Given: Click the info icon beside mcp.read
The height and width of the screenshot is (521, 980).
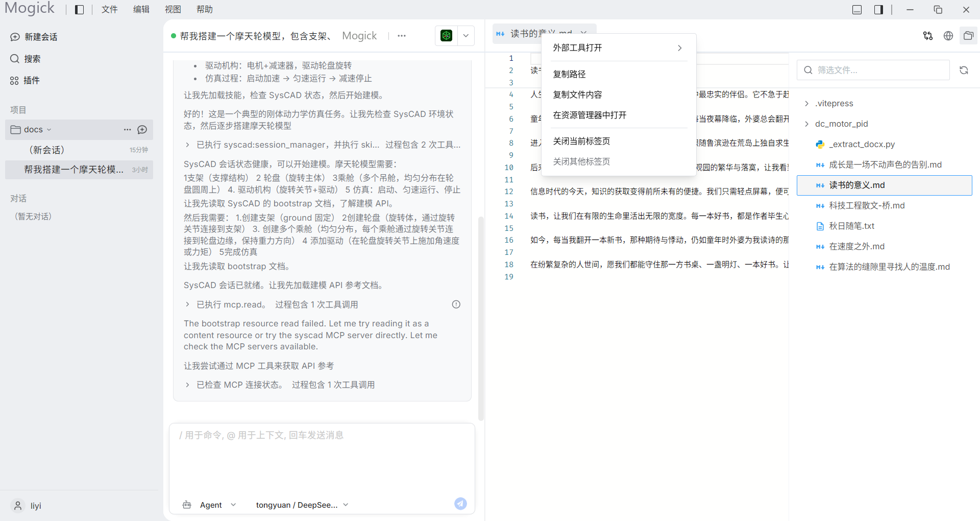Looking at the screenshot, I should tap(456, 304).
